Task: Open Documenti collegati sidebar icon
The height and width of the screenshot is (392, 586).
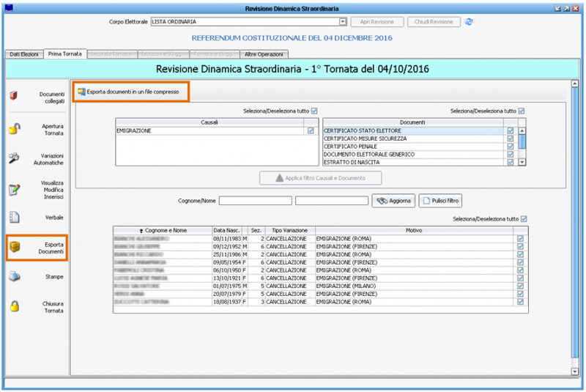Action: pyautogui.click(x=14, y=97)
